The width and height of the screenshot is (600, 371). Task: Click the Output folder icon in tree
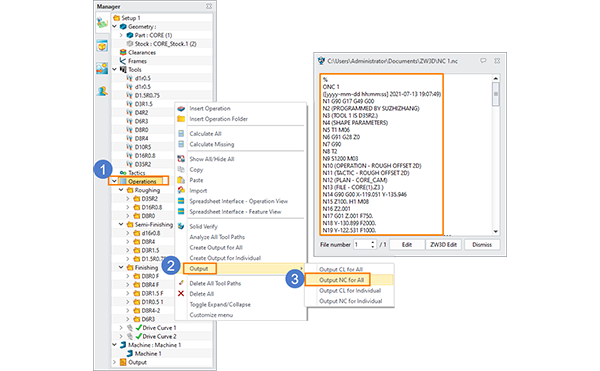point(123,362)
